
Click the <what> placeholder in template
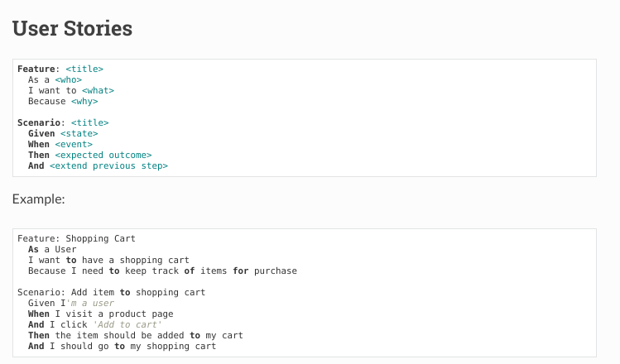(x=98, y=90)
